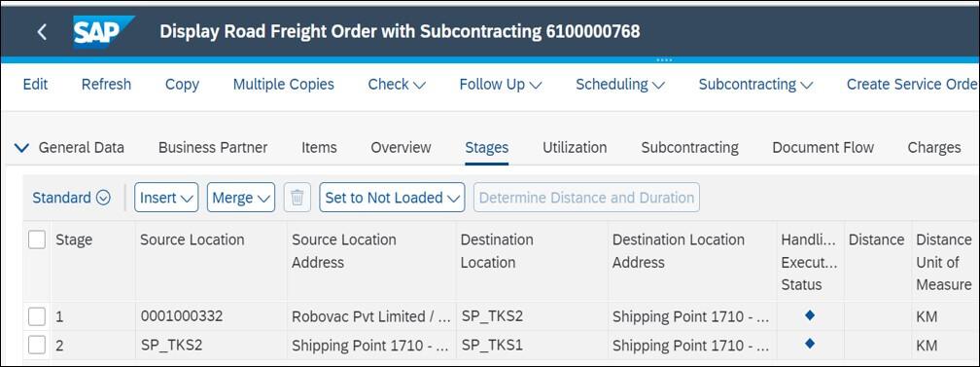Select the checkbox for stage 2
Image resolution: width=980 pixels, height=367 pixels.
click(x=37, y=345)
